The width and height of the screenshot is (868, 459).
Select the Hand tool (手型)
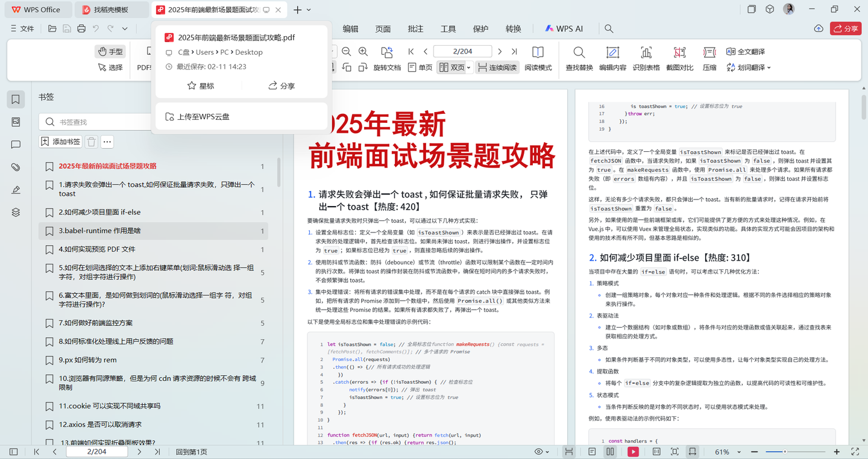point(110,52)
